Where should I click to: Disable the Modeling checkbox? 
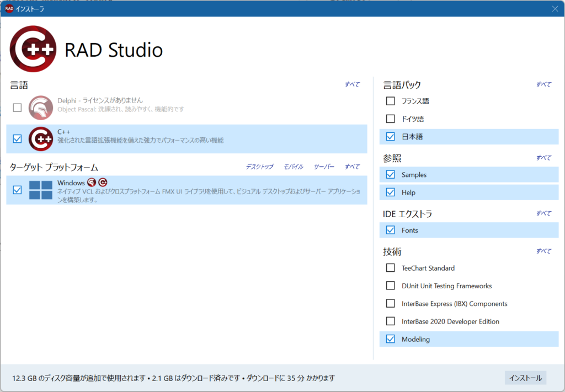[x=391, y=339]
